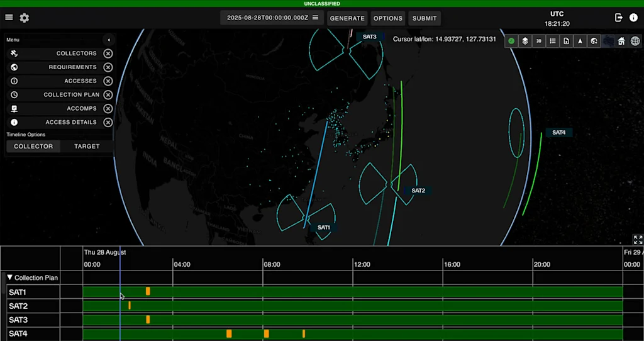Click the SUBMIT button
The height and width of the screenshot is (341, 644).
425,18
